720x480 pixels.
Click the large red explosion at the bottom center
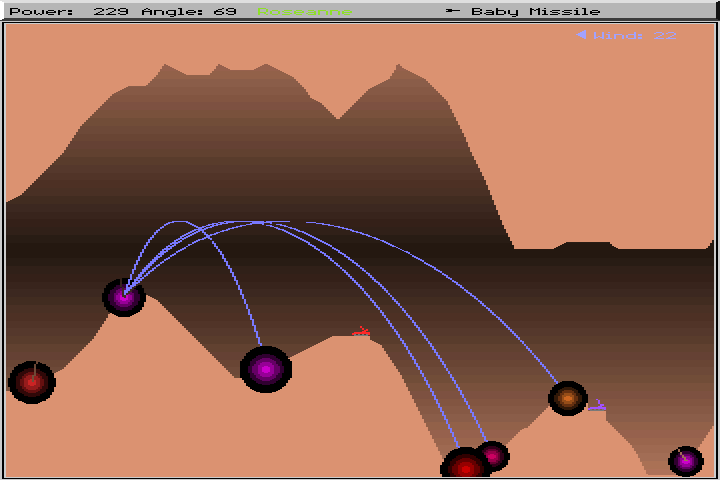pos(465,466)
